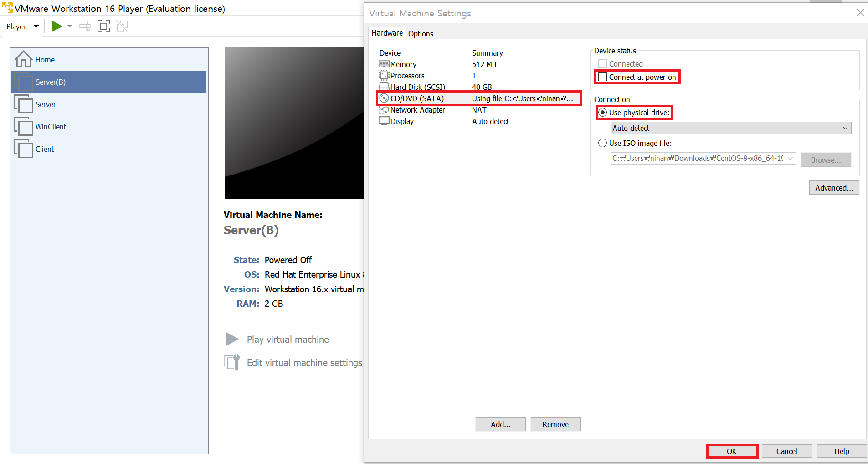868x464 pixels.
Task: Select the Server(B) virtual machine icon
Action: click(x=24, y=82)
